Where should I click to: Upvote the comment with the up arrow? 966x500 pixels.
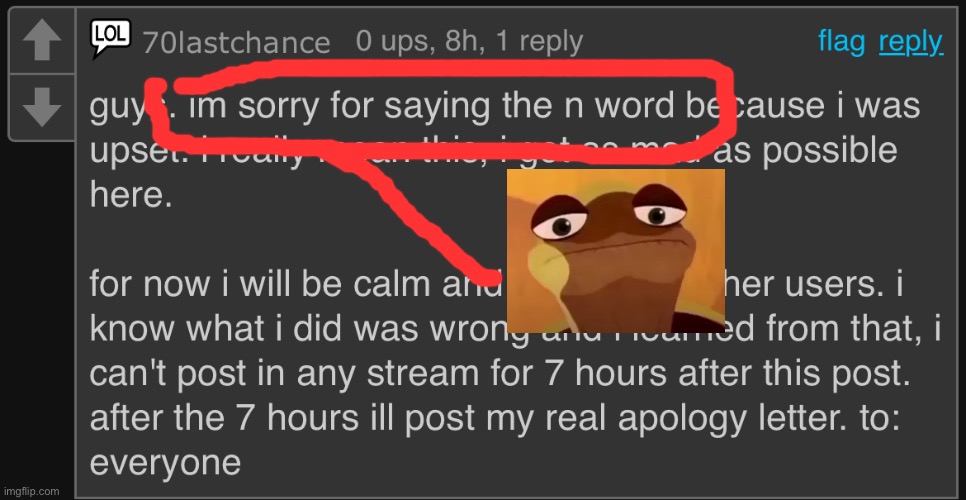pyautogui.click(x=41, y=42)
